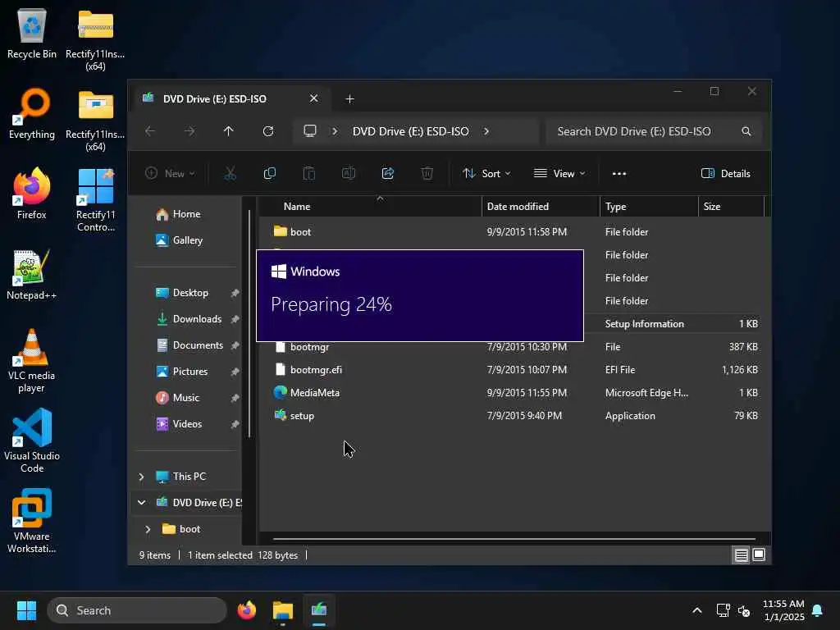
Task: Expand address bar chevron after ESD-ISO
Action: coord(486,131)
